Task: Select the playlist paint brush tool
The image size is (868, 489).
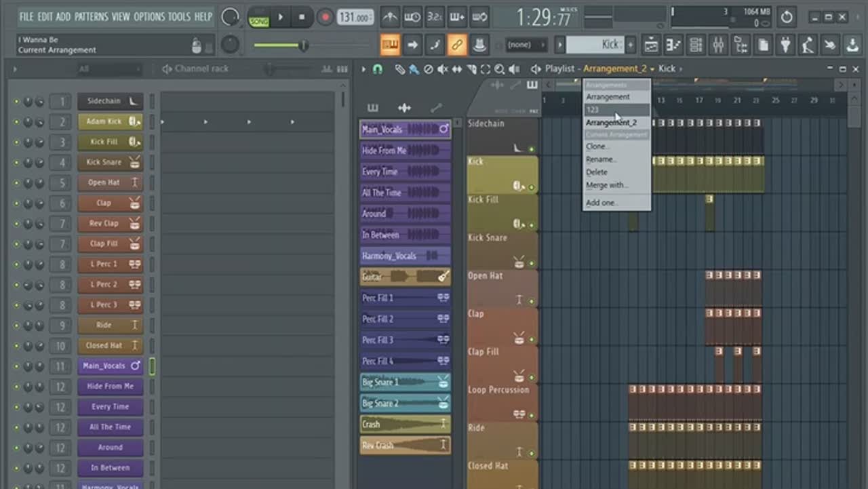Action: (414, 69)
